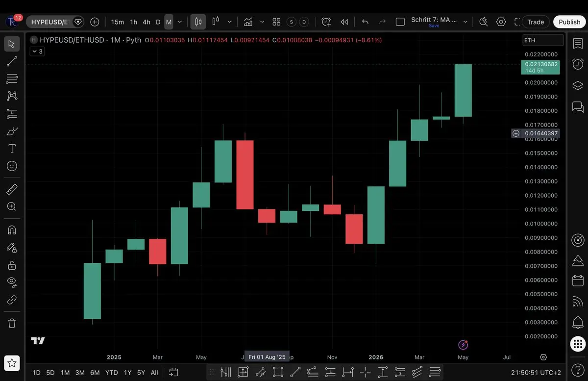Open the notifications bell panel

[x=578, y=322]
